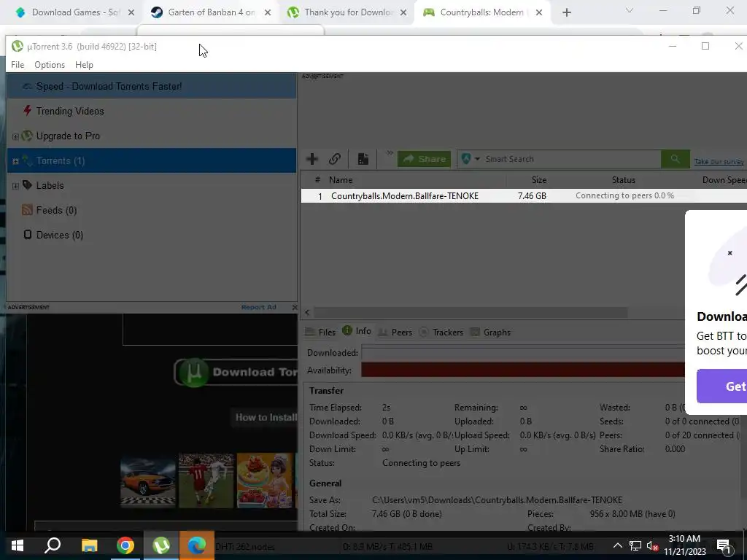
Task: Click the Labels tag icon
Action: coord(27,184)
